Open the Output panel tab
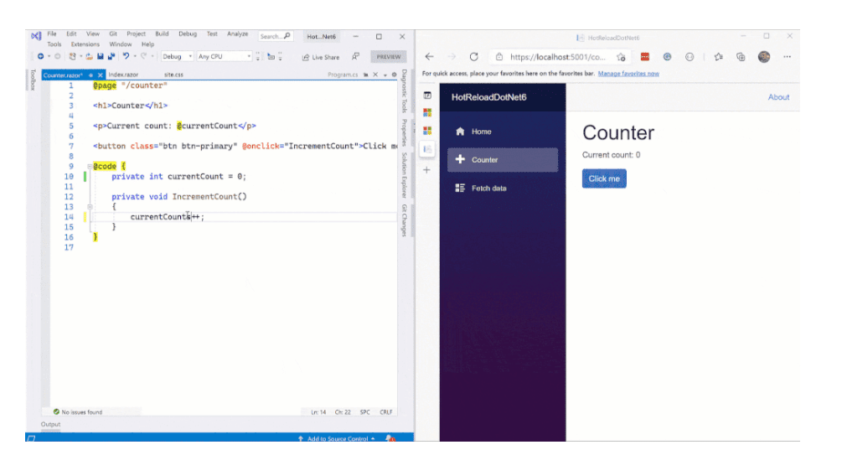 click(50, 425)
